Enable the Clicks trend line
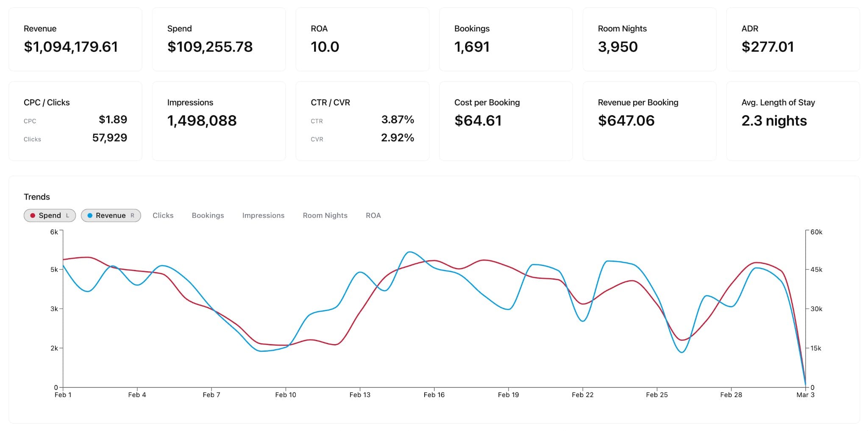The height and width of the screenshot is (431, 868). click(x=163, y=215)
